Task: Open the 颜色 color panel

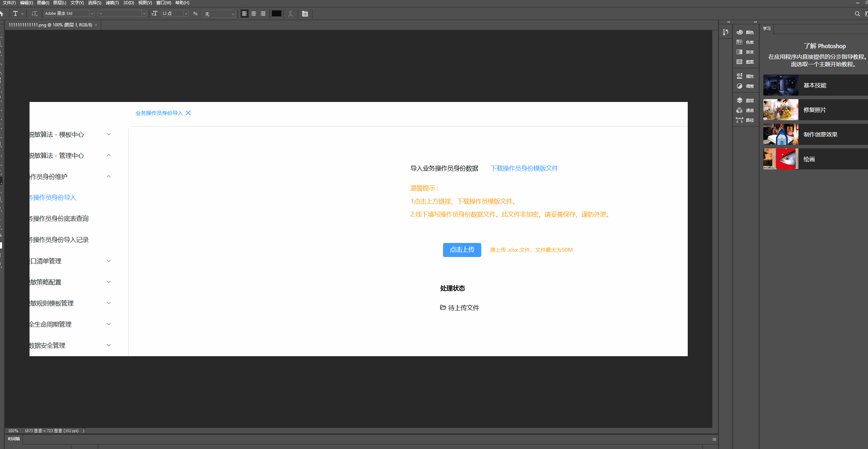Action: coord(745,32)
